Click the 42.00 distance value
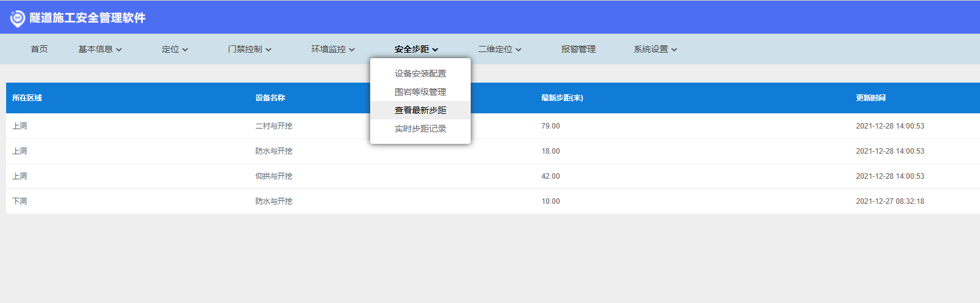This screenshot has height=303, width=980. tap(550, 176)
